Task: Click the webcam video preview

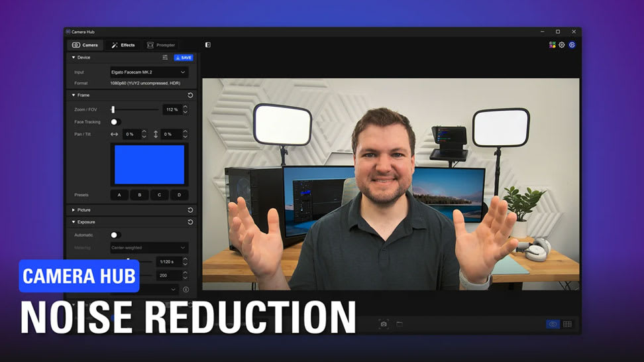Action: tap(391, 184)
